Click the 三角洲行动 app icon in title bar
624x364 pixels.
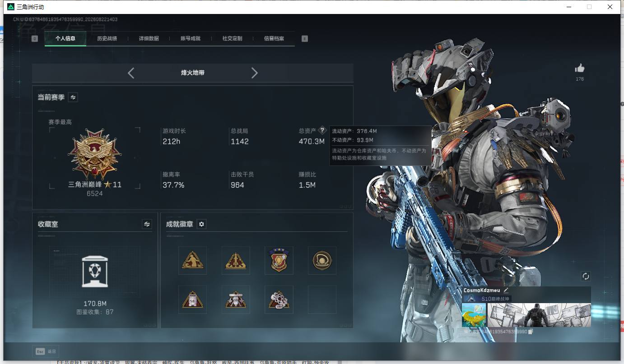click(11, 7)
